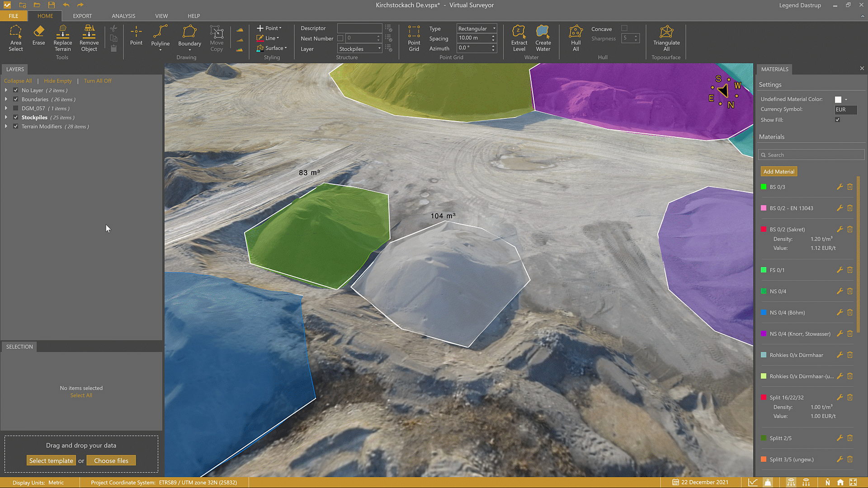Activate the Erase tool
This screenshot has height=488, width=868.
tap(38, 36)
